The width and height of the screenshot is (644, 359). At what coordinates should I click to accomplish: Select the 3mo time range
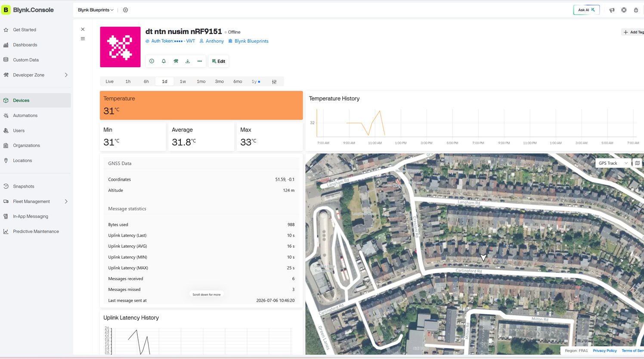220,81
